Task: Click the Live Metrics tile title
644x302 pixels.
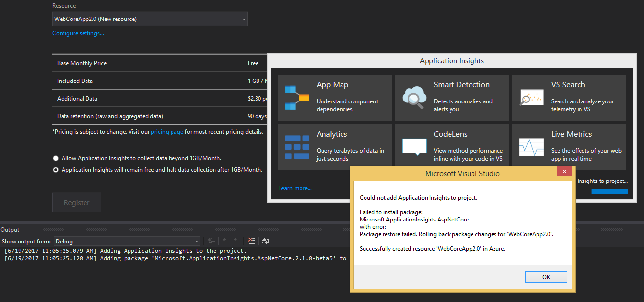Action: coord(571,134)
